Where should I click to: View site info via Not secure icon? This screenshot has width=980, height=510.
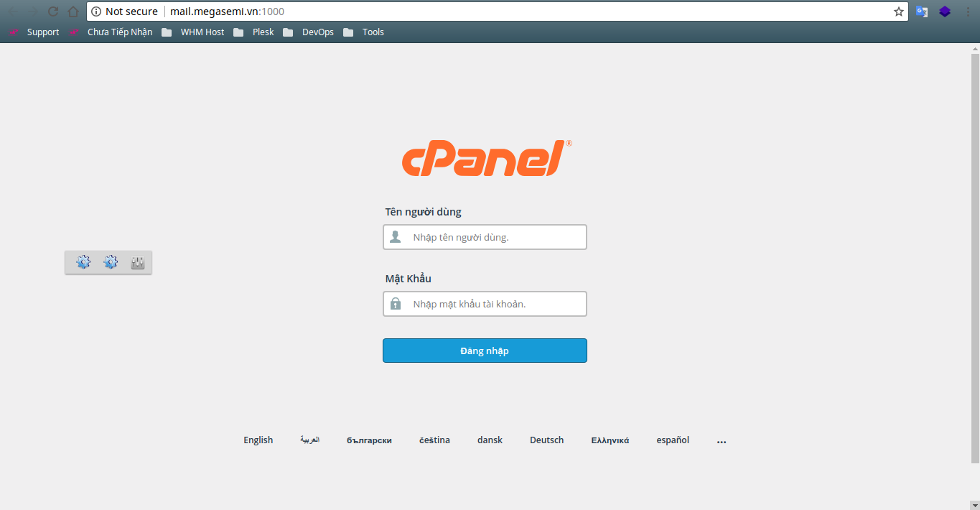(96, 11)
